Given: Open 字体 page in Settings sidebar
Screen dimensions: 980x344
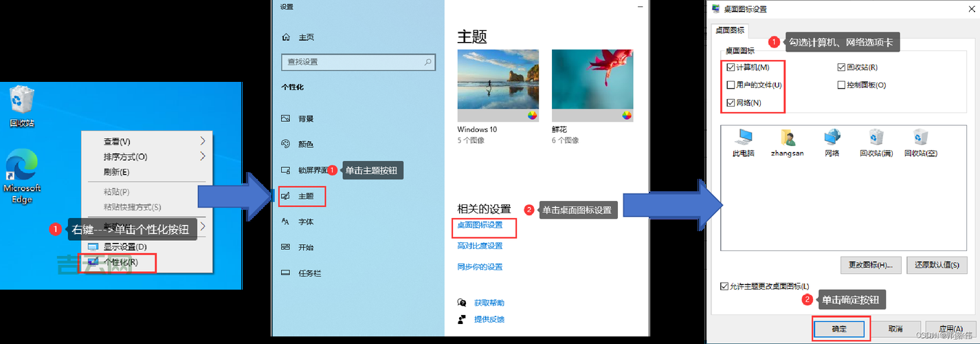Looking at the screenshot, I should click(298, 222).
